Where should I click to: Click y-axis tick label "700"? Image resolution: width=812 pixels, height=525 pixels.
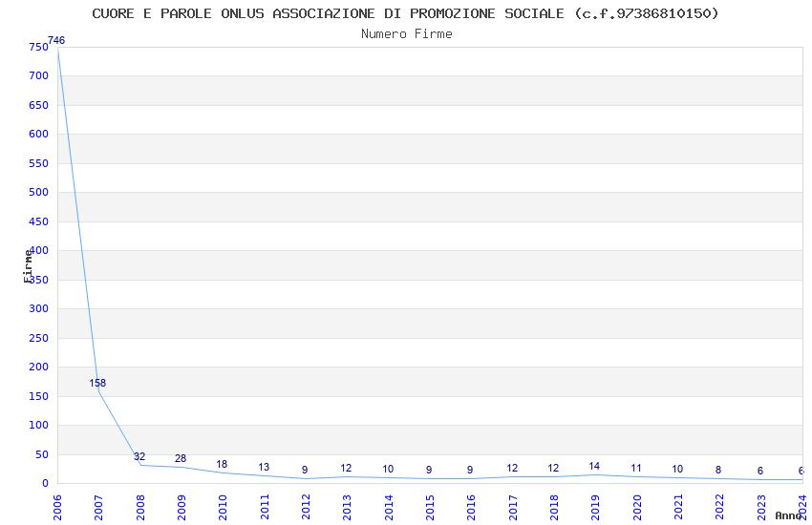click(x=39, y=75)
